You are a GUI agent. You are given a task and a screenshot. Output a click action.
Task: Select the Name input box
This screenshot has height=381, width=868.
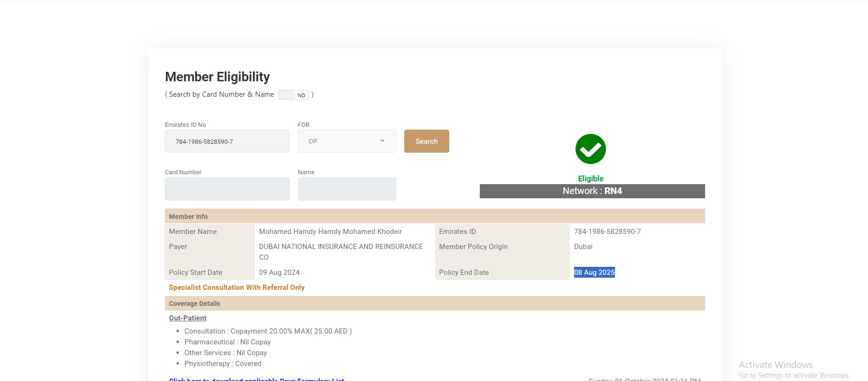point(346,189)
